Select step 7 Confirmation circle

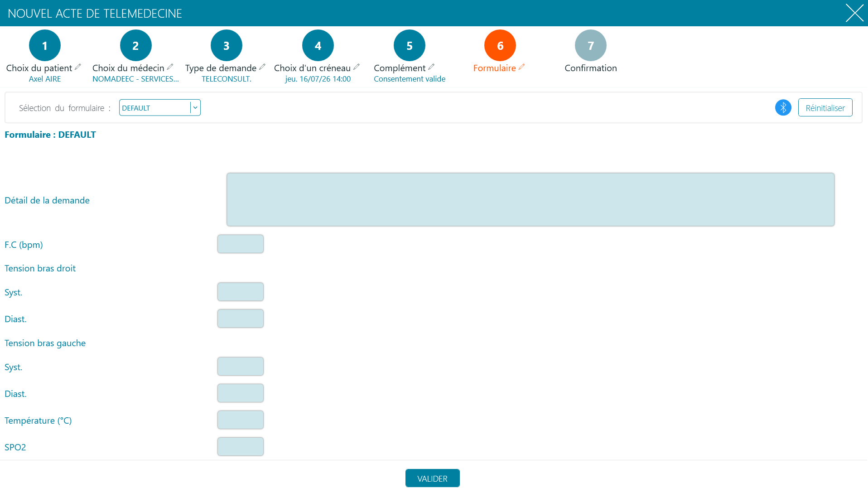(x=591, y=45)
